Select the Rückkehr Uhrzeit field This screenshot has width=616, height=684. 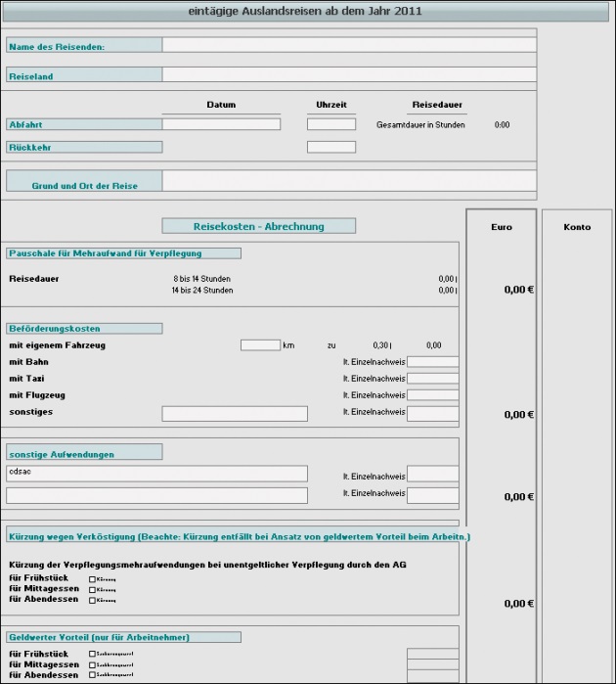point(330,147)
